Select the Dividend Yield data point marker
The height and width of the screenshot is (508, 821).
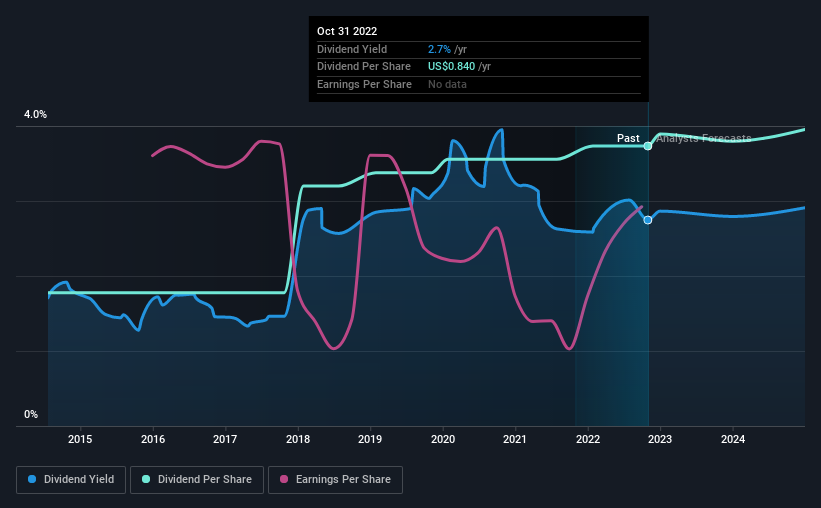click(x=648, y=220)
